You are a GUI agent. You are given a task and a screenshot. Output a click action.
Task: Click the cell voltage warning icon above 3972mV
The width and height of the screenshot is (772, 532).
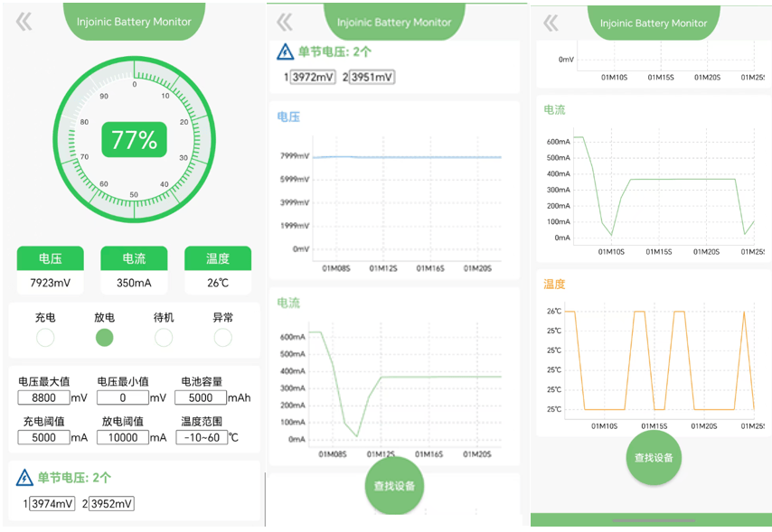(x=285, y=52)
